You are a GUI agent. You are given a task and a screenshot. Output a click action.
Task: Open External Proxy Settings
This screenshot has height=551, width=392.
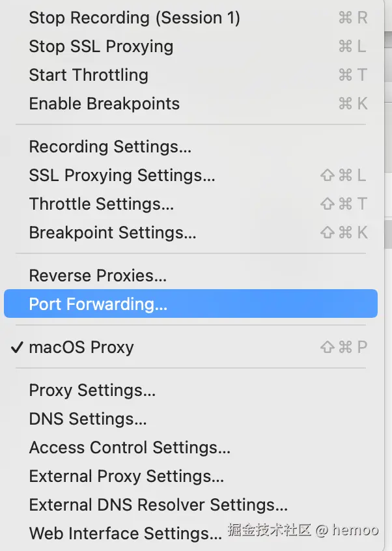[x=126, y=476]
